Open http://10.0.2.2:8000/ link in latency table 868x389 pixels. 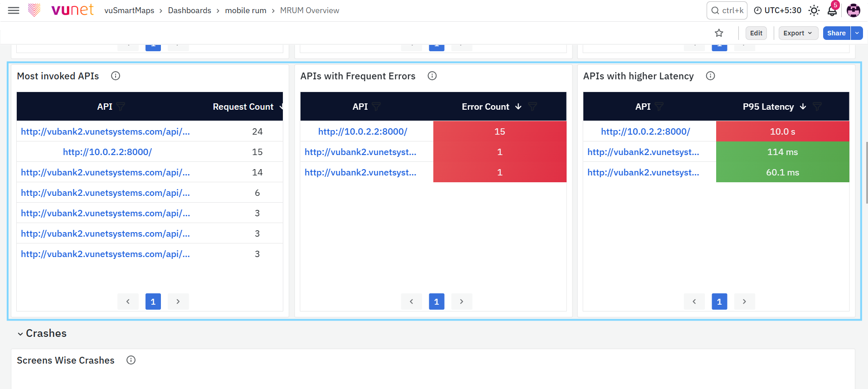click(x=645, y=131)
